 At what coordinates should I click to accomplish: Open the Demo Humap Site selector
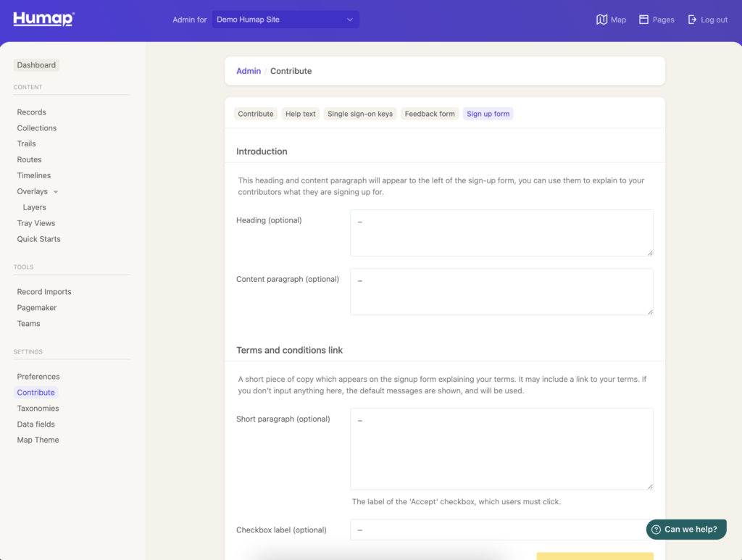click(285, 20)
